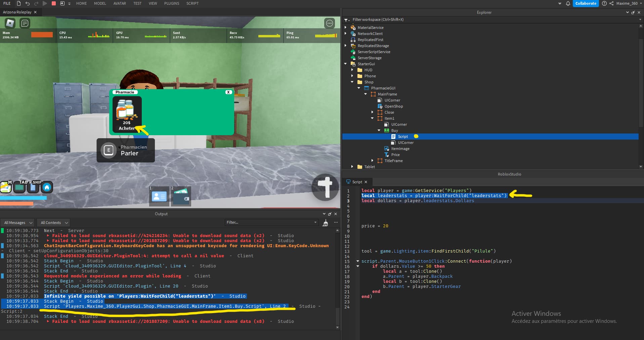
Task: Collapse the Explorer panel header chevron
Action: point(627,12)
